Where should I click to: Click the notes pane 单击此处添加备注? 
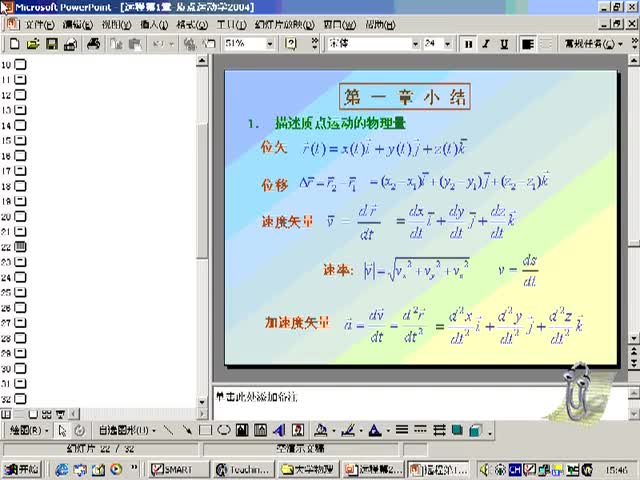click(x=256, y=396)
